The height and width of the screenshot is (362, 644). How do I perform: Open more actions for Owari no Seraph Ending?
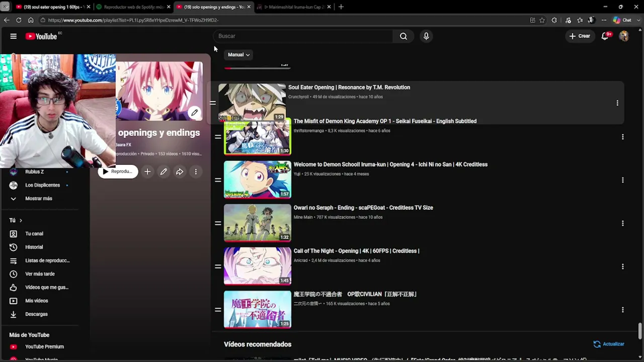click(623, 223)
